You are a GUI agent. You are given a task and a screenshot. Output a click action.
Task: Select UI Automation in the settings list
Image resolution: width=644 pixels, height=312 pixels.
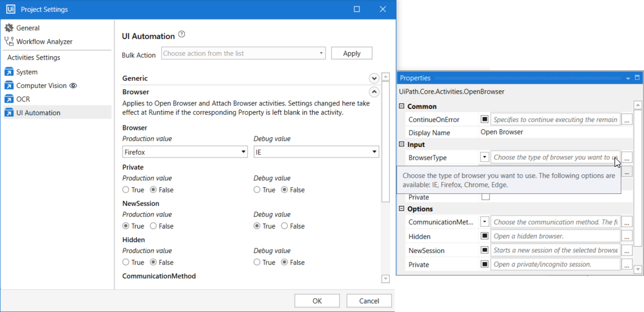click(x=38, y=113)
